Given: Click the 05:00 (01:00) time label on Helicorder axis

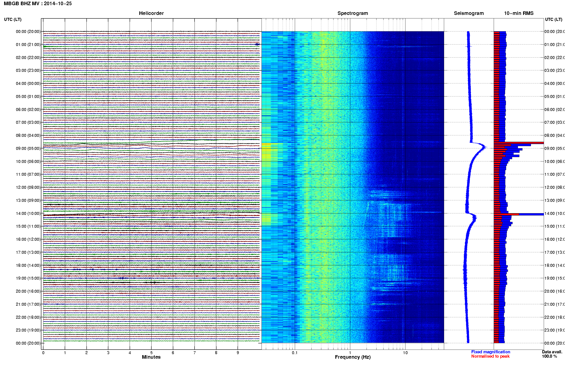Looking at the screenshot, I should (x=28, y=96).
